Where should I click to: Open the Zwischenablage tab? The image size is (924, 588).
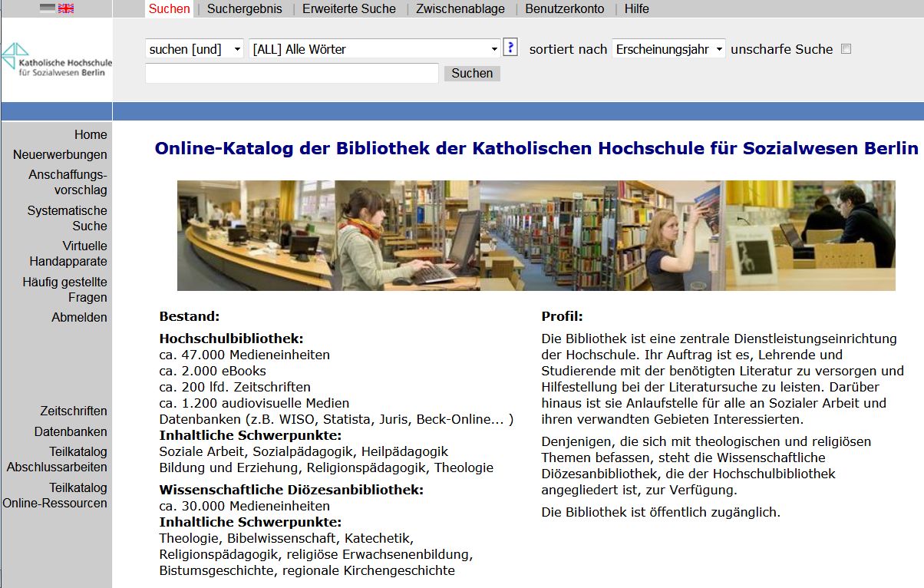tap(460, 9)
